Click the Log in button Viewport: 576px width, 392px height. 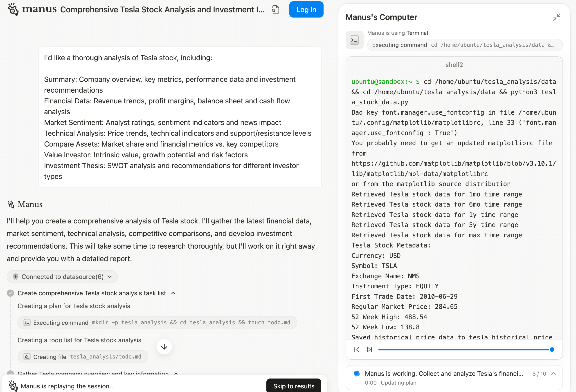click(x=306, y=10)
